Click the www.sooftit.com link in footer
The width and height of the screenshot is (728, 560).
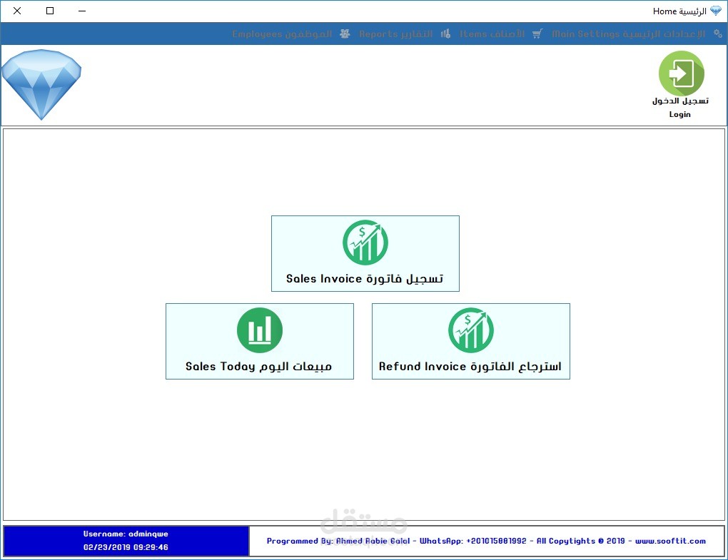670,541
